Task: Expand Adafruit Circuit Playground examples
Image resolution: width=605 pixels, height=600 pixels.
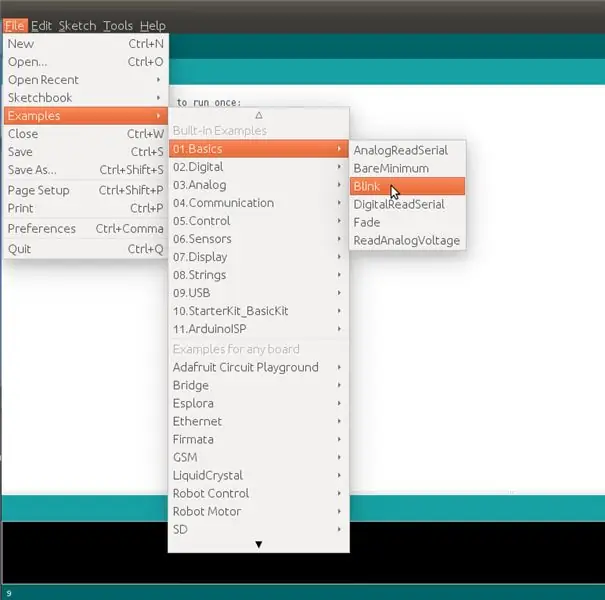Action: [x=259, y=367]
